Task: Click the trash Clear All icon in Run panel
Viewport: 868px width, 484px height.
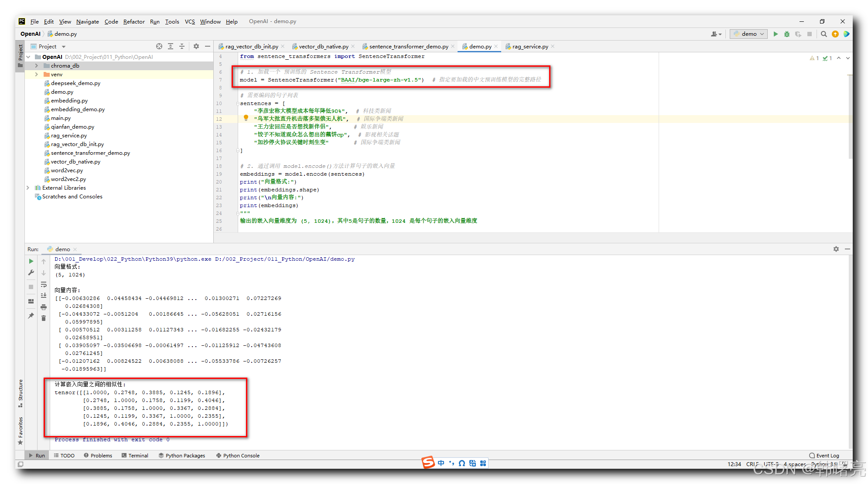Action: point(44,318)
